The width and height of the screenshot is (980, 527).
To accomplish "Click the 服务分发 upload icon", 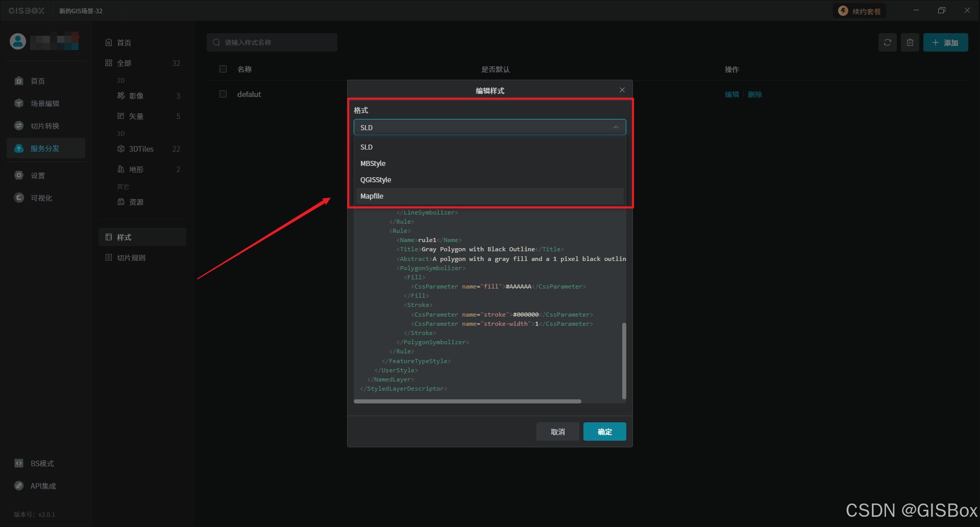I will [19, 148].
